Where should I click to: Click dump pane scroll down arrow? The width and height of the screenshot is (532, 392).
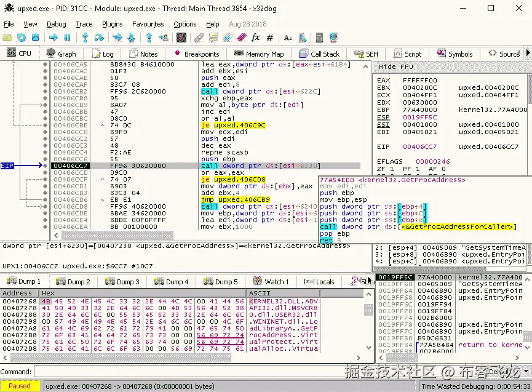pos(369,348)
